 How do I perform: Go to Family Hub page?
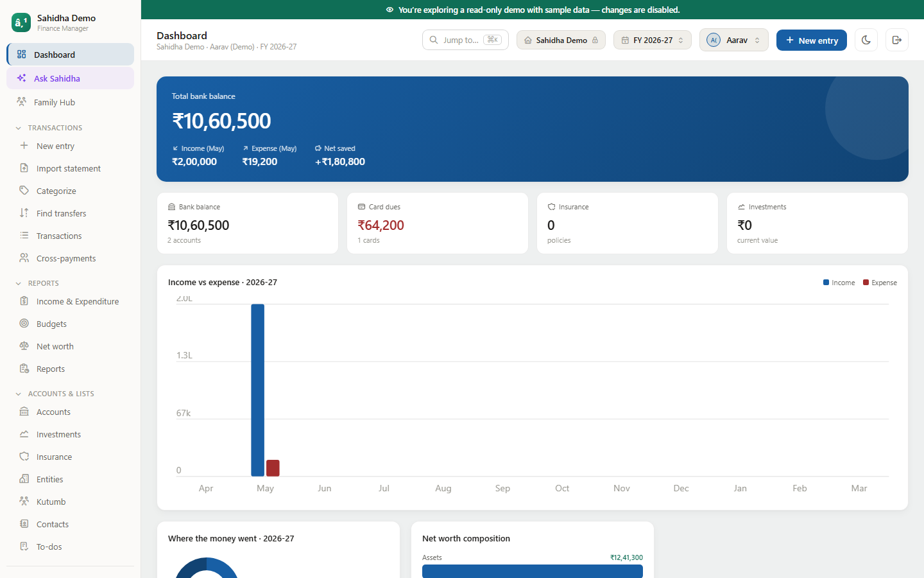pyautogui.click(x=71, y=102)
